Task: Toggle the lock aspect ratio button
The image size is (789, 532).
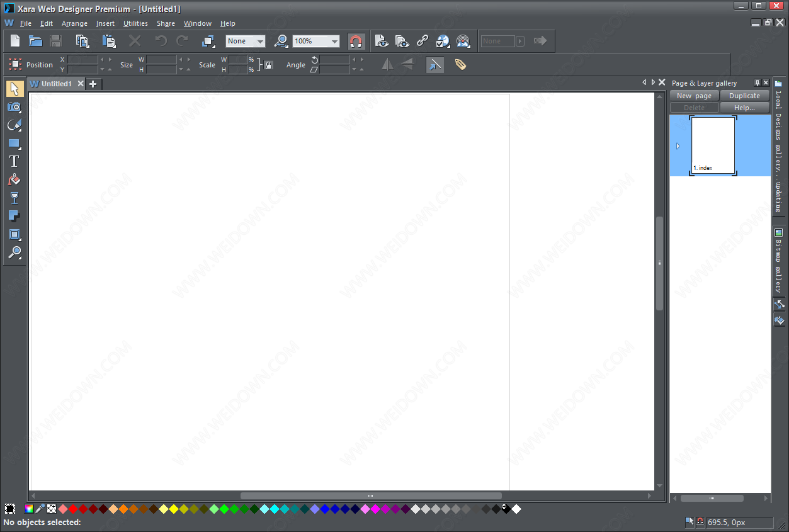Action: [268, 65]
